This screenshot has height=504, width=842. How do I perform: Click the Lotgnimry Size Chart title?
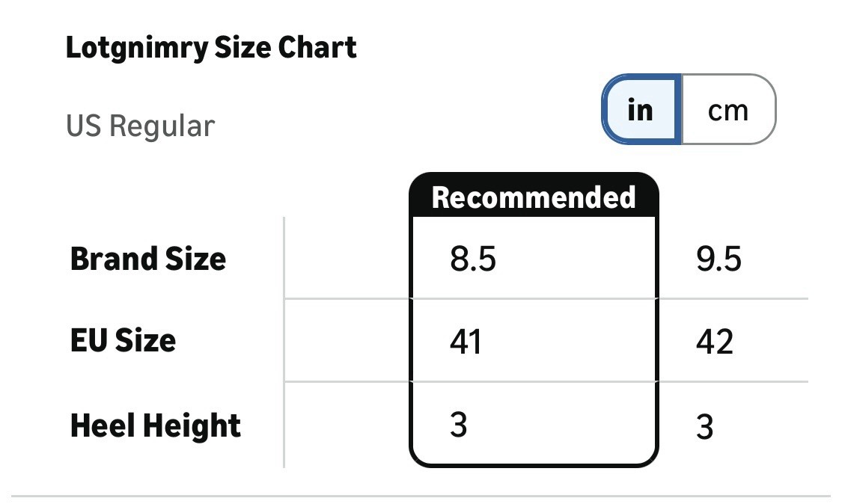pos(211,48)
